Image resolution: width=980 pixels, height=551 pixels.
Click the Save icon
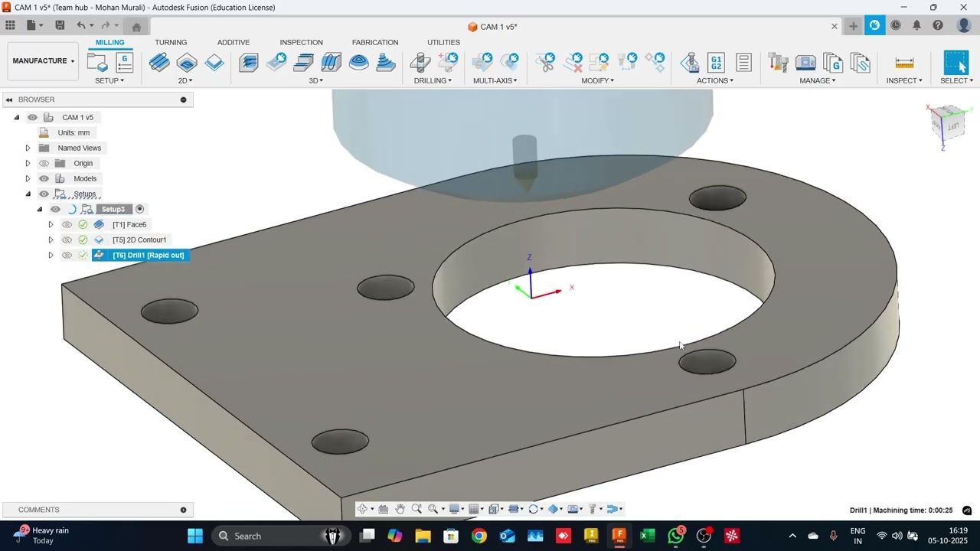pyautogui.click(x=60, y=25)
